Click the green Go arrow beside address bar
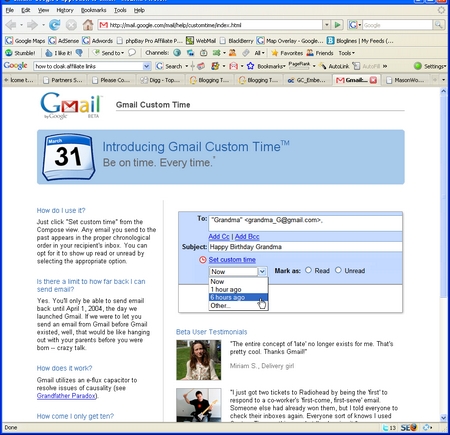The width and height of the screenshot is (450, 435). [x=337, y=25]
